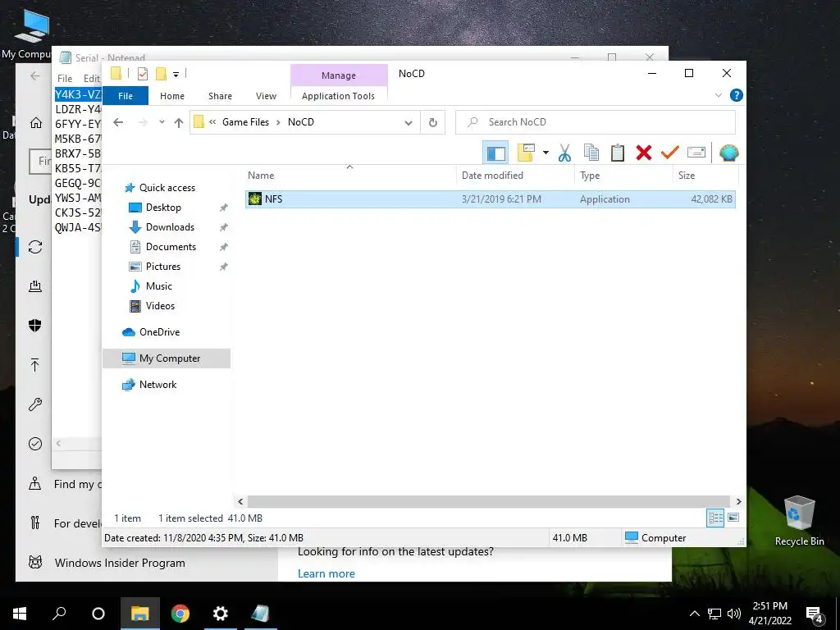This screenshot has height=630, width=840.
Task: Expand the hidden path double-chevron
Action: (212, 122)
